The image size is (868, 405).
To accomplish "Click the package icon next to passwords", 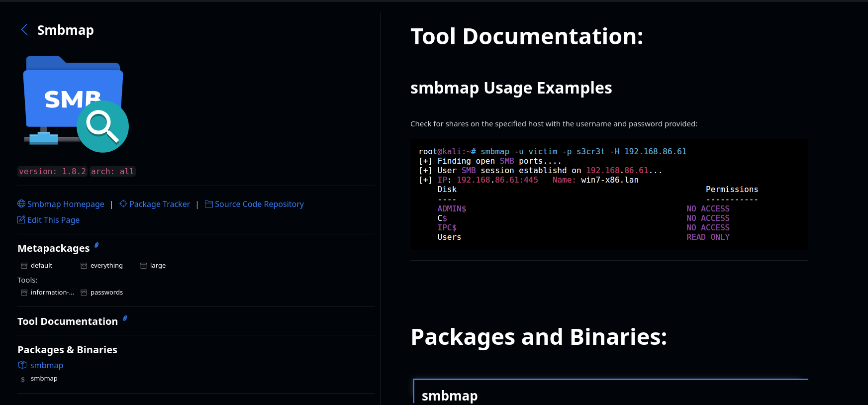I will [x=84, y=293].
